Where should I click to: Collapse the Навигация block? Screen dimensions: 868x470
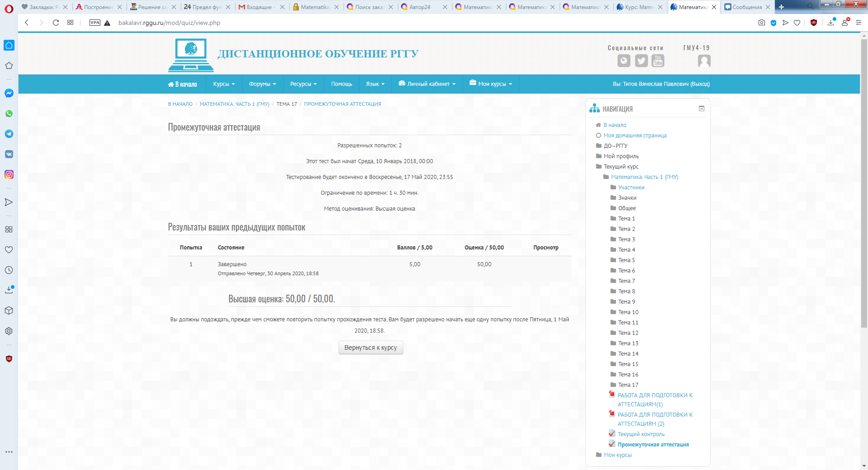702,108
